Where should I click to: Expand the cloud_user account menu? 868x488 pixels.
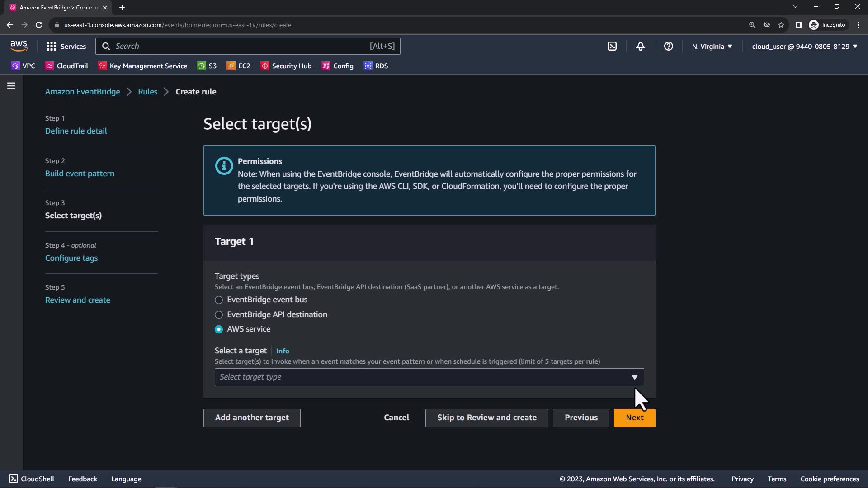(x=804, y=46)
